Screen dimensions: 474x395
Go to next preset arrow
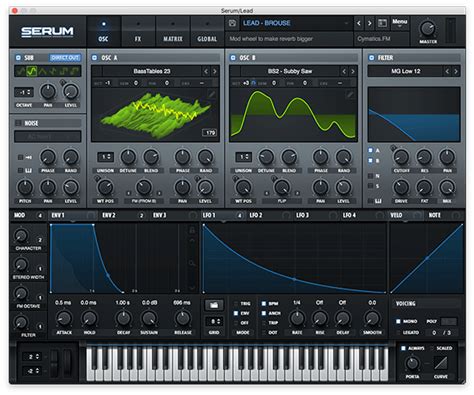tap(369, 23)
